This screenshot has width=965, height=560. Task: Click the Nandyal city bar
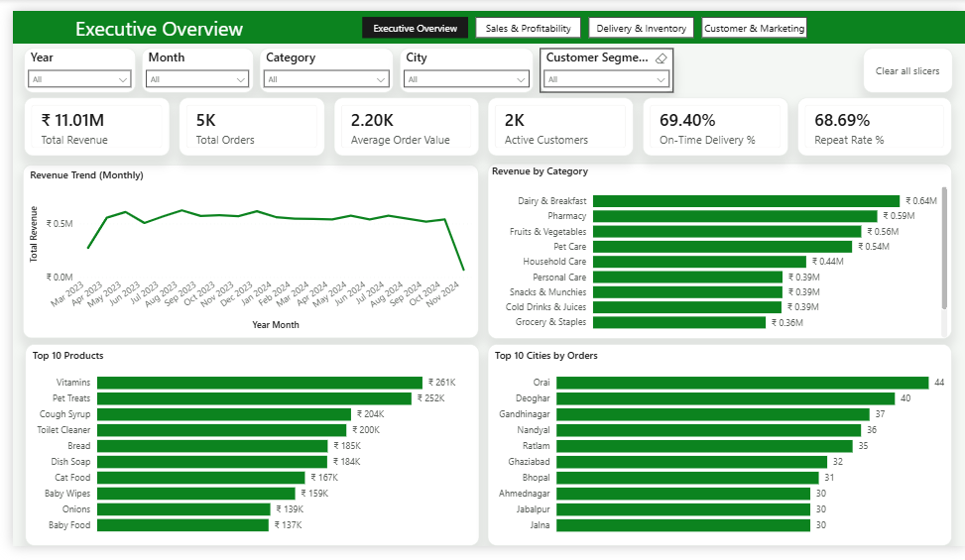(708, 430)
